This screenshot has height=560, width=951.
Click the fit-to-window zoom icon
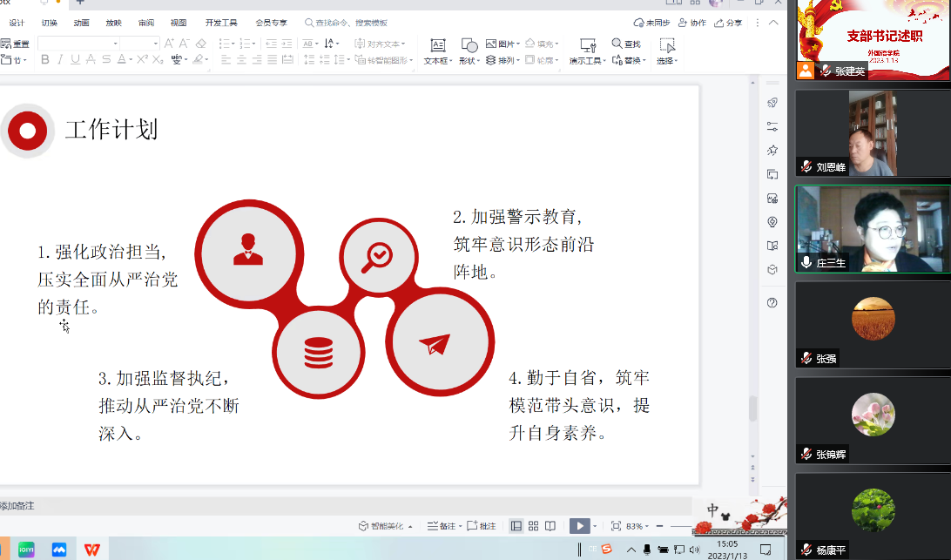(616, 526)
